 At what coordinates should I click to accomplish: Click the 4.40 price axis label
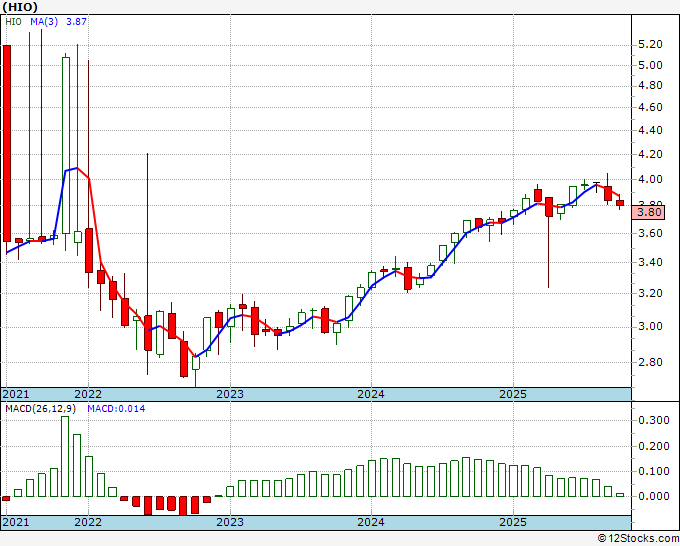[x=650, y=130]
